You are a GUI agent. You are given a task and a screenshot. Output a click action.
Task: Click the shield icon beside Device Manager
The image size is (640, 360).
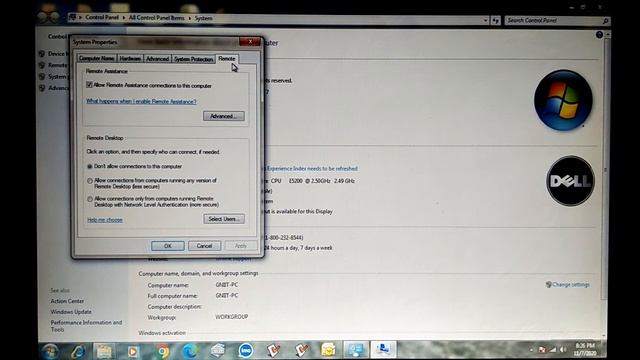pos(42,54)
